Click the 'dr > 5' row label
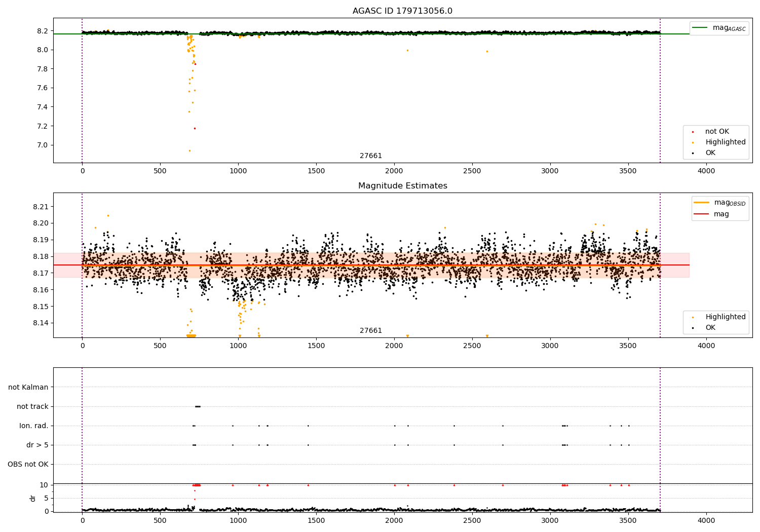760x532 pixels. click(37, 445)
